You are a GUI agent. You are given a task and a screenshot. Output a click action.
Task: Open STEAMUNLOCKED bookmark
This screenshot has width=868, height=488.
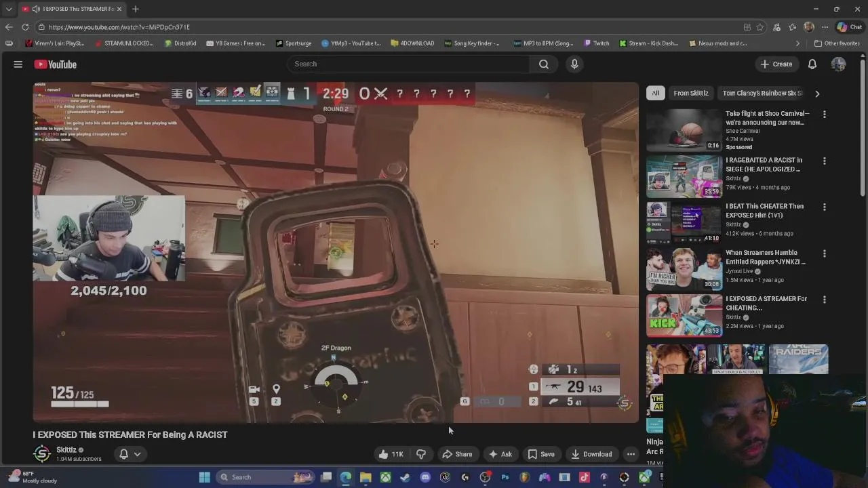[x=124, y=43]
